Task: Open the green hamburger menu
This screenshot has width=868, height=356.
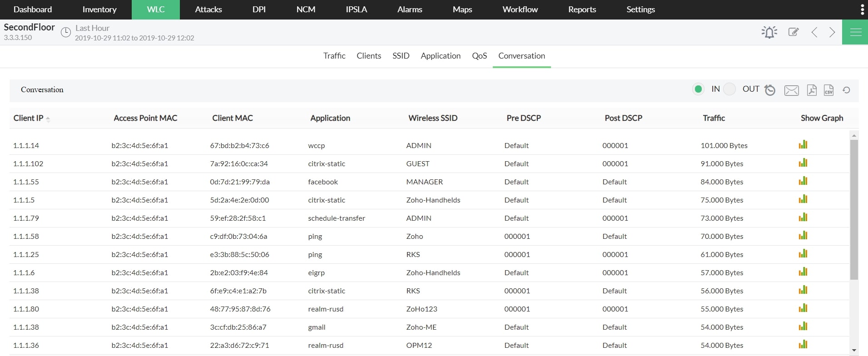Action: pos(855,32)
